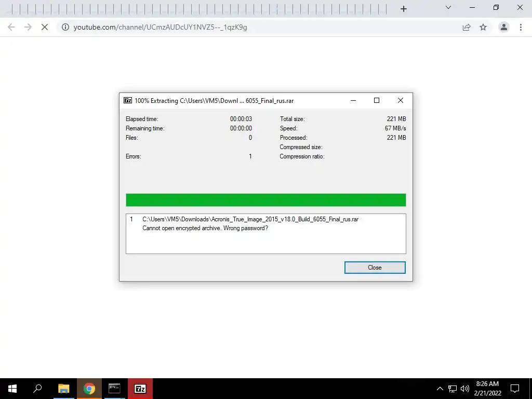Open the volume tray icon
The width and height of the screenshot is (532, 399).
point(464,389)
